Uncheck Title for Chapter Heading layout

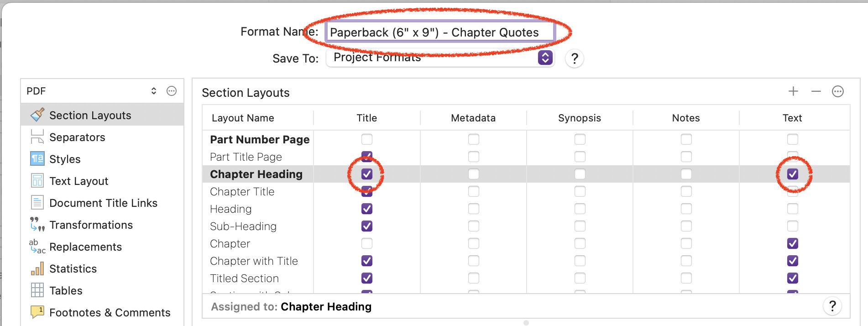click(x=367, y=174)
